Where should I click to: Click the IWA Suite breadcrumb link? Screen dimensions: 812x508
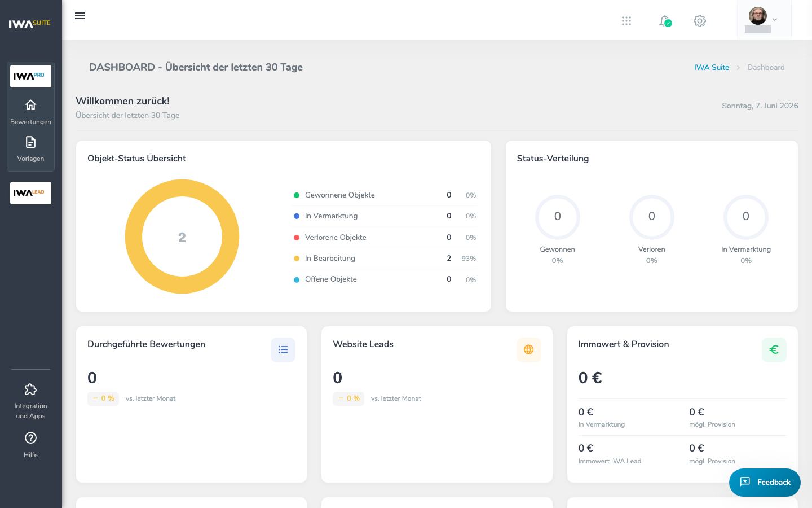click(712, 67)
